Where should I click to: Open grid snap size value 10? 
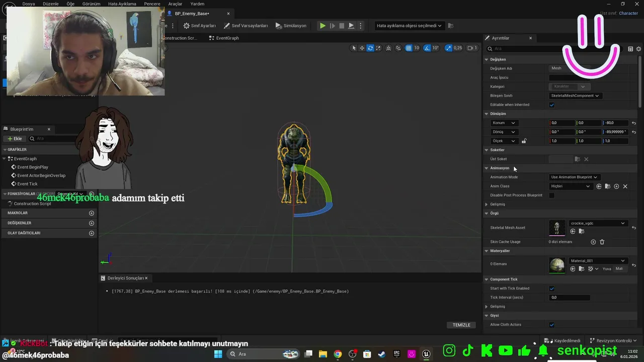coord(417,48)
